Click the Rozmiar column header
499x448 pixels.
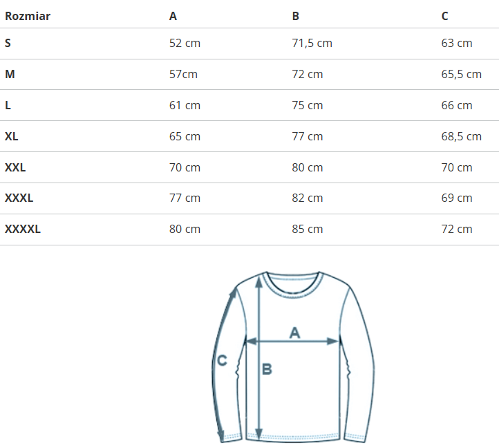tap(28, 16)
